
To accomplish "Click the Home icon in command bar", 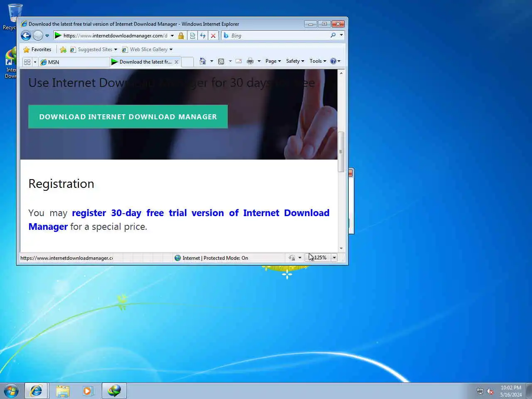I will pyautogui.click(x=202, y=61).
